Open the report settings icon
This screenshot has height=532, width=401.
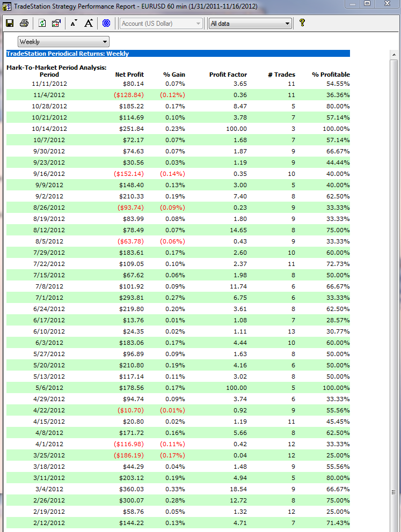coord(56,23)
